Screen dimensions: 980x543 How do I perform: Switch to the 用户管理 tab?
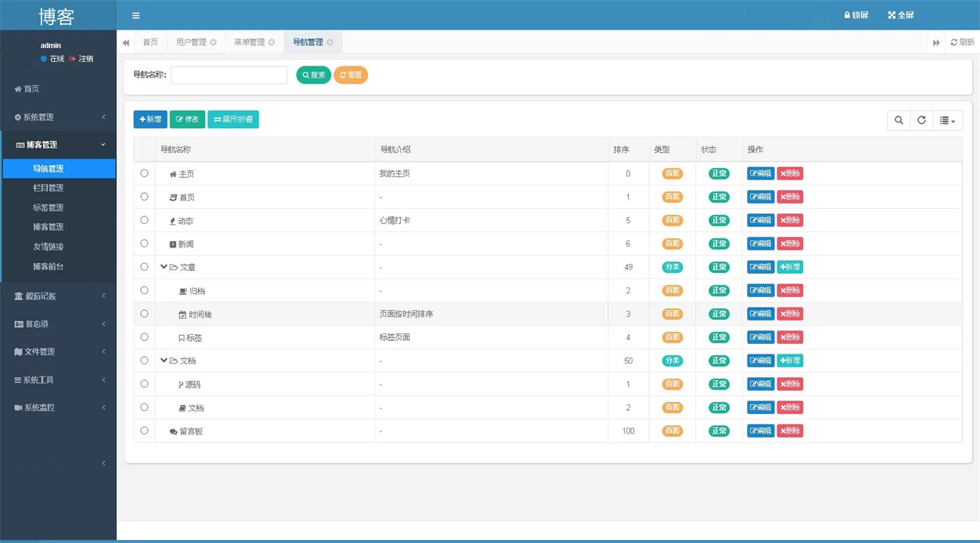(x=191, y=42)
